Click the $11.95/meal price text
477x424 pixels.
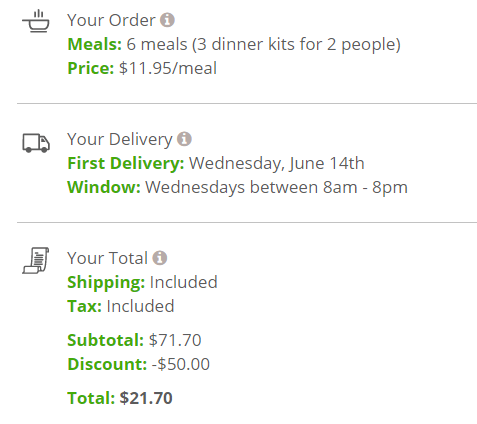click(x=168, y=68)
